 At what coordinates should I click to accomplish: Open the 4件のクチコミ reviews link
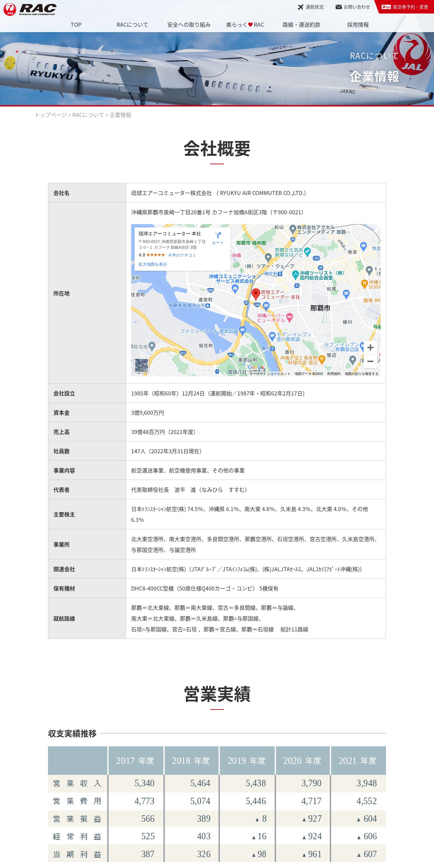click(x=182, y=255)
